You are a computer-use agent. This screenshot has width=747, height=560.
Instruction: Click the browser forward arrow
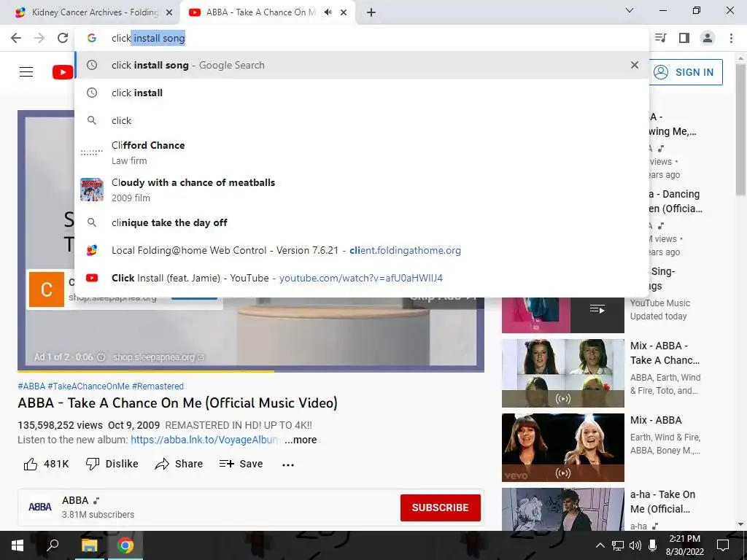point(39,38)
